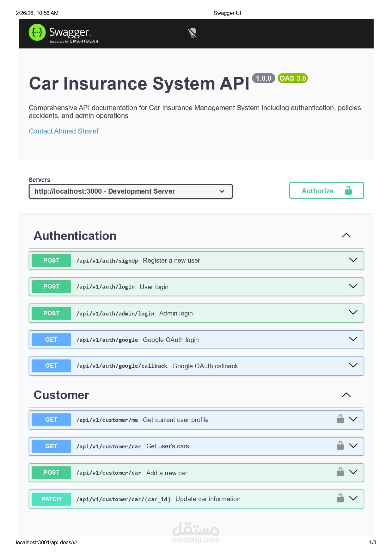Expand Admin login endpoint chevron
This screenshot has height=555, width=392.
pyautogui.click(x=353, y=313)
